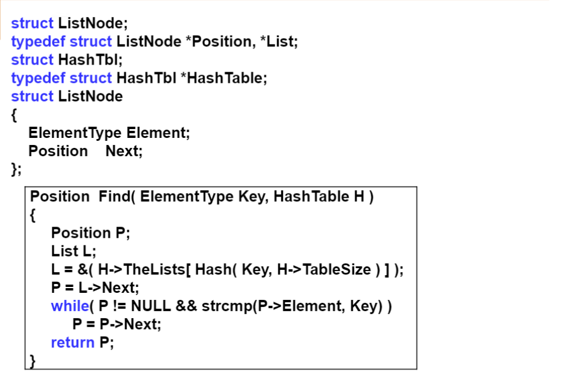Click the "Position P;" local declaration
573x392 pixels.
(x=90, y=233)
